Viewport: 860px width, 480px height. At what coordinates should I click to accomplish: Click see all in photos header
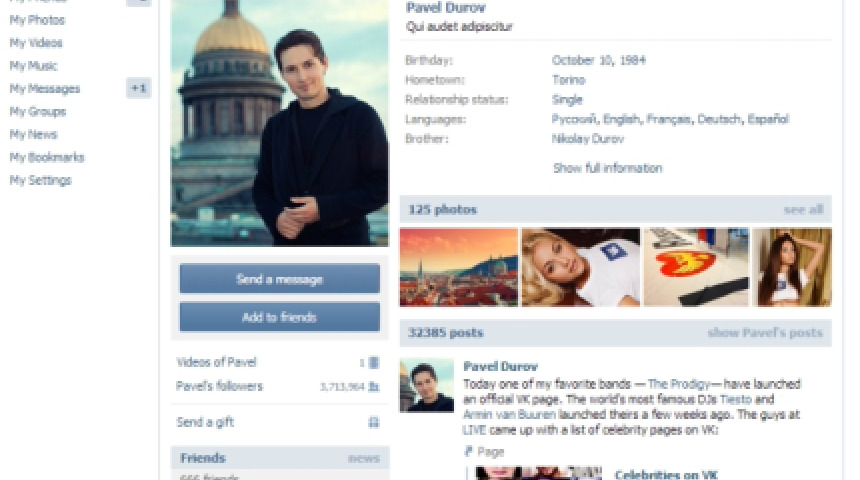point(804,210)
